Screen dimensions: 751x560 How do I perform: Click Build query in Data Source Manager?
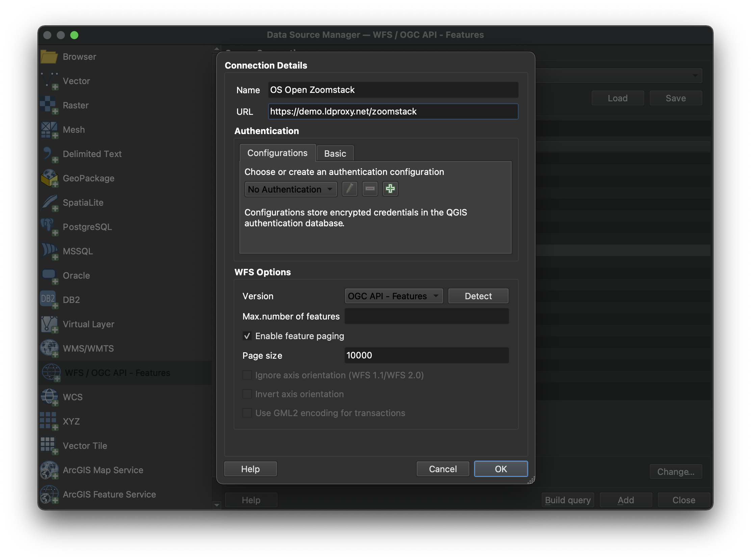coord(568,501)
